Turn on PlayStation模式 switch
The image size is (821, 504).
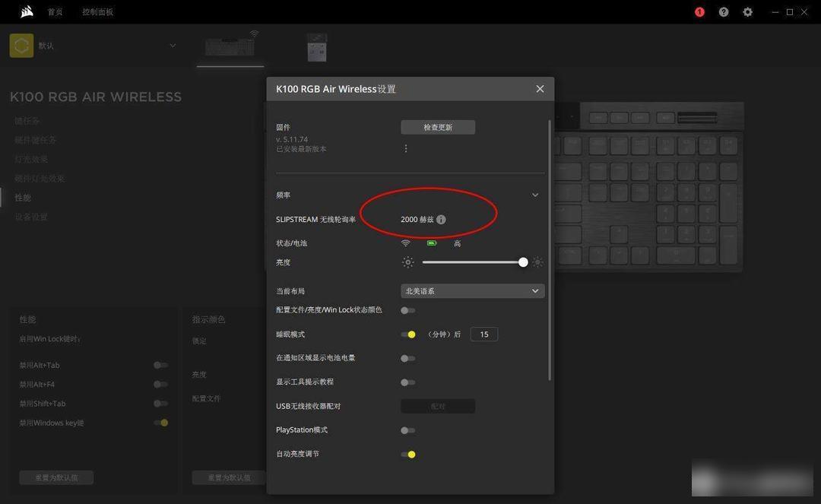[x=408, y=430]
